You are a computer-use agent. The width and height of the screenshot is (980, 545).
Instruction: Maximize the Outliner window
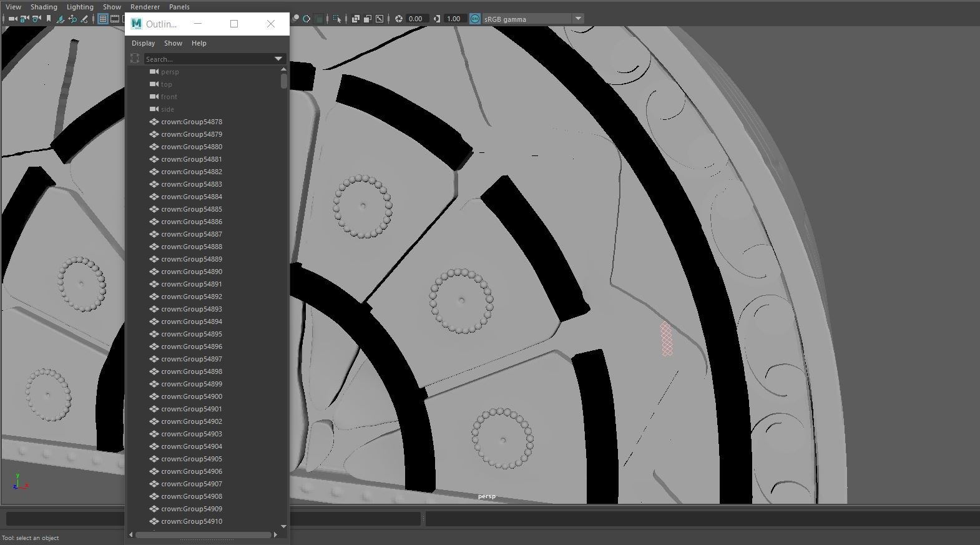pos(234,24)
